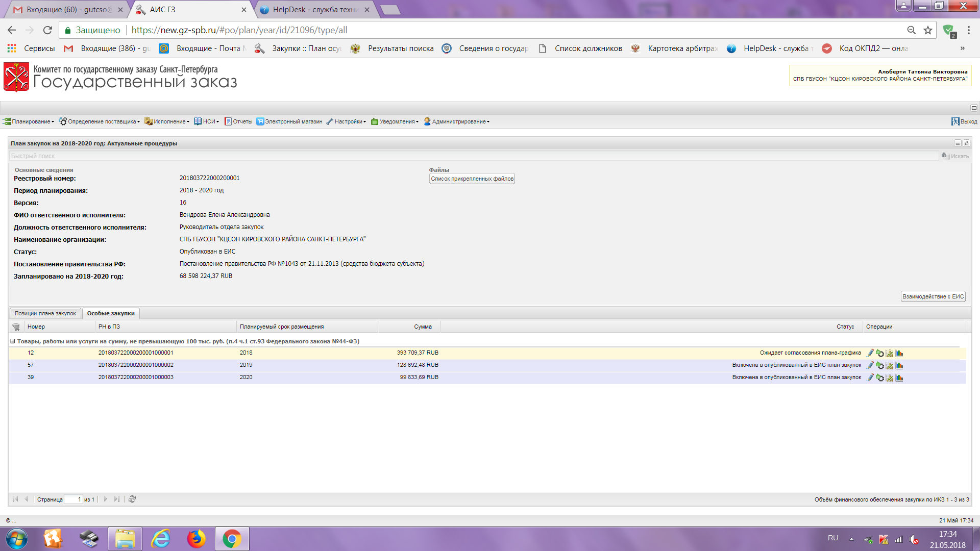Refresh the table with pagination refresh icon
Viewport: 980px width, 551px height.
click(132, 499)
